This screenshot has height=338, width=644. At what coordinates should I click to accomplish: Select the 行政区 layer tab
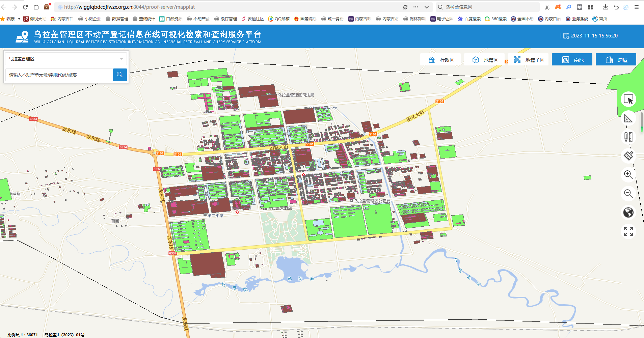pyautogui.click(x=440, y=60)
